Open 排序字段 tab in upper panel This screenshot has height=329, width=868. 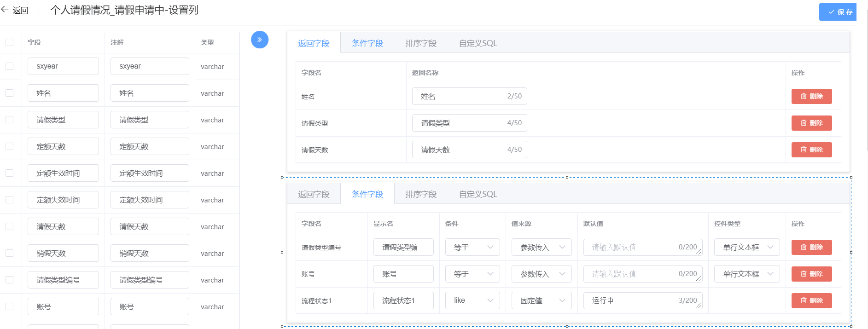click(420, 43)
